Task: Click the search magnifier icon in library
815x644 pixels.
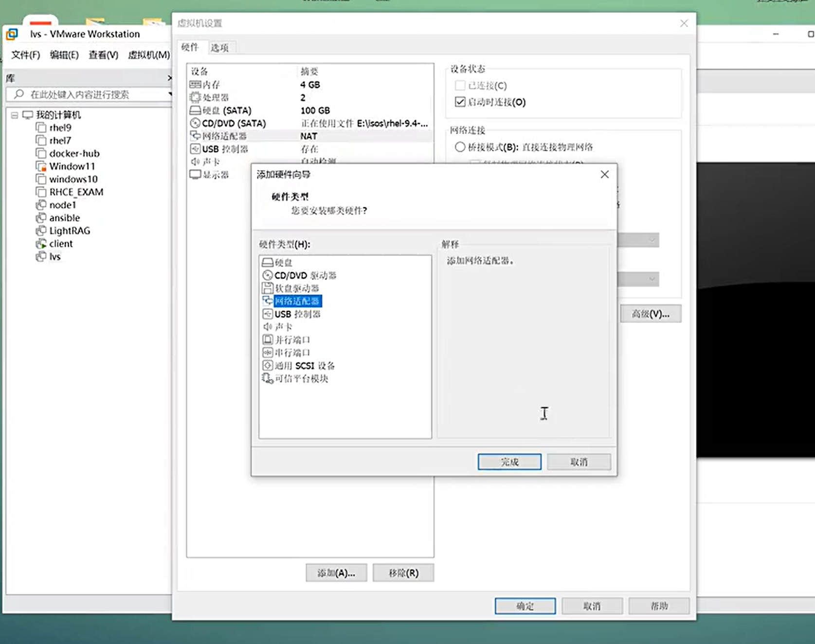Action: click(x=19, y=94)
